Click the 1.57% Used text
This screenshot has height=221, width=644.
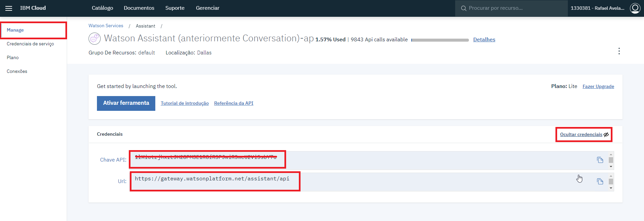pos(330,40)
